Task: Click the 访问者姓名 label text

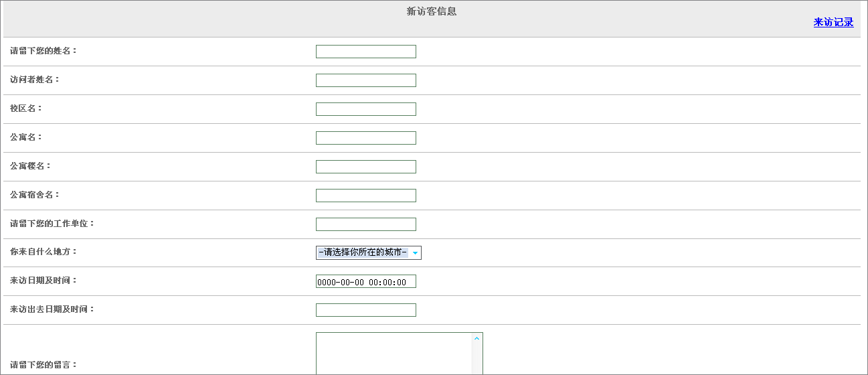Action: [x=35, y=79]
